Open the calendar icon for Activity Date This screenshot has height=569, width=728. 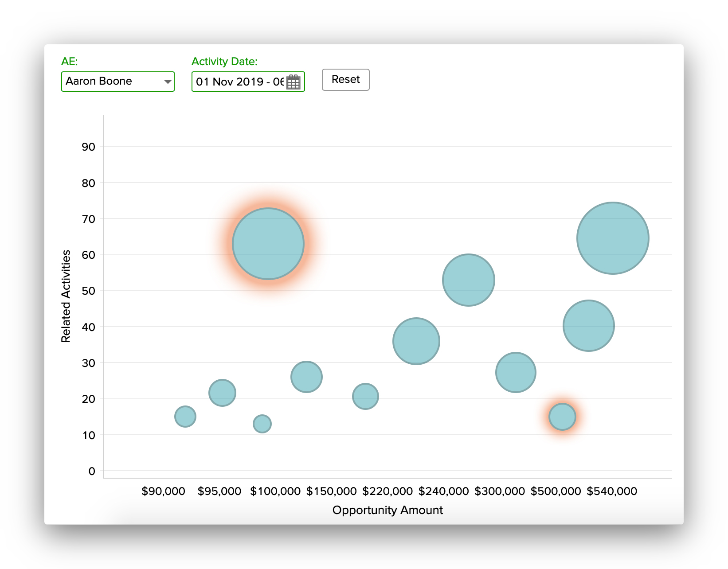coord(294,82)
